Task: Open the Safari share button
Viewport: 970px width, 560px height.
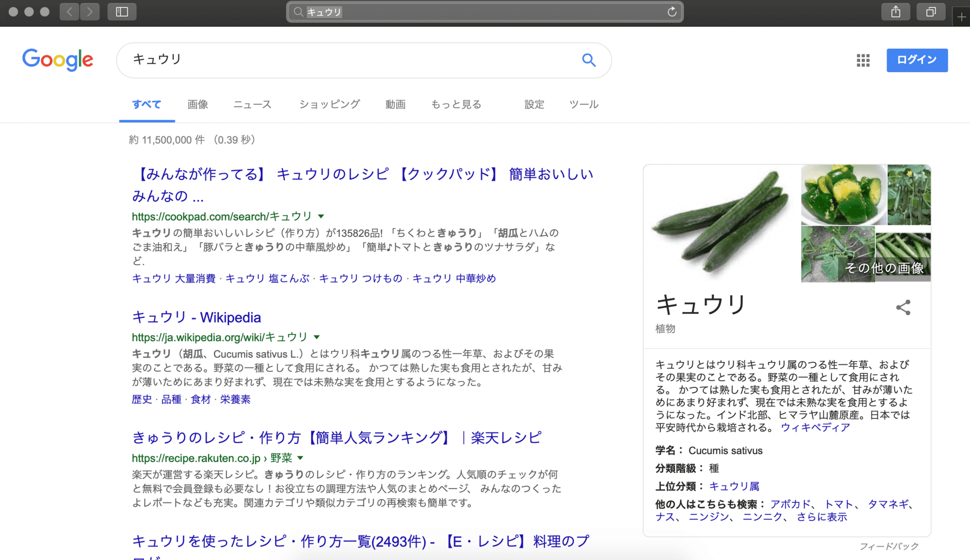Action: (x=896, y=11)
